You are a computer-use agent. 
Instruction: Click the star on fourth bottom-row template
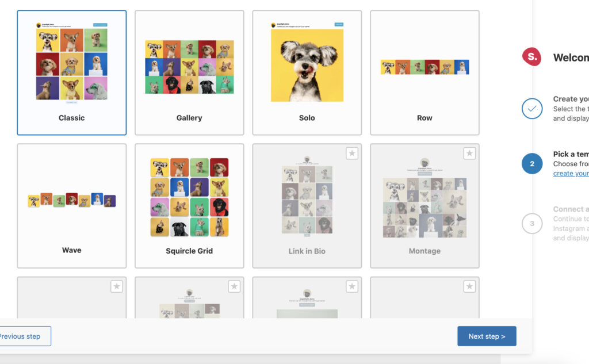[469, 286]
